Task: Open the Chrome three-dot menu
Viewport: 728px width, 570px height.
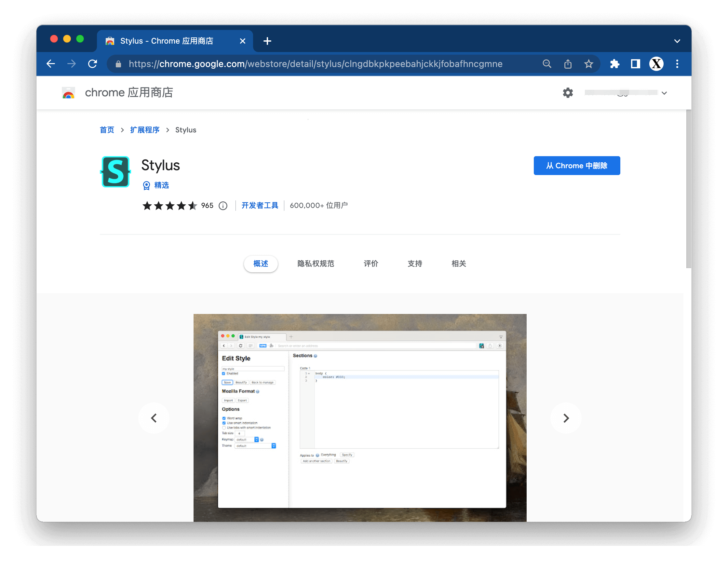Action: 677,64
